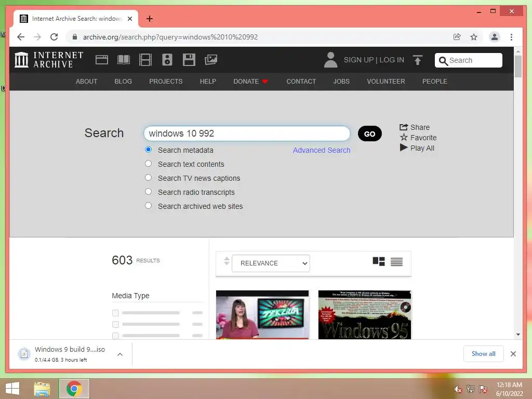Select Search text contents radio button
The image size is (532, 399).
coord(148,164)
